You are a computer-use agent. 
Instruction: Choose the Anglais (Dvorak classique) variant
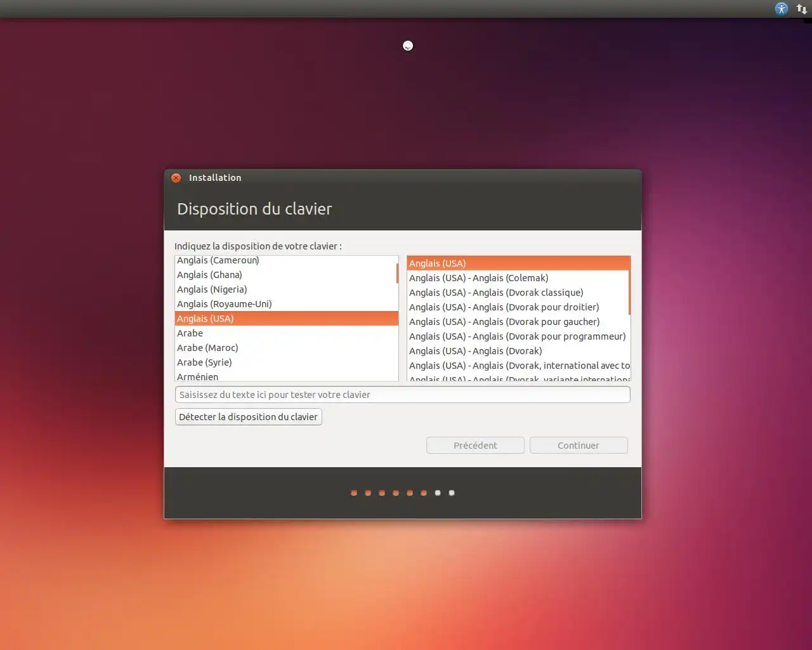coord(518,293)
